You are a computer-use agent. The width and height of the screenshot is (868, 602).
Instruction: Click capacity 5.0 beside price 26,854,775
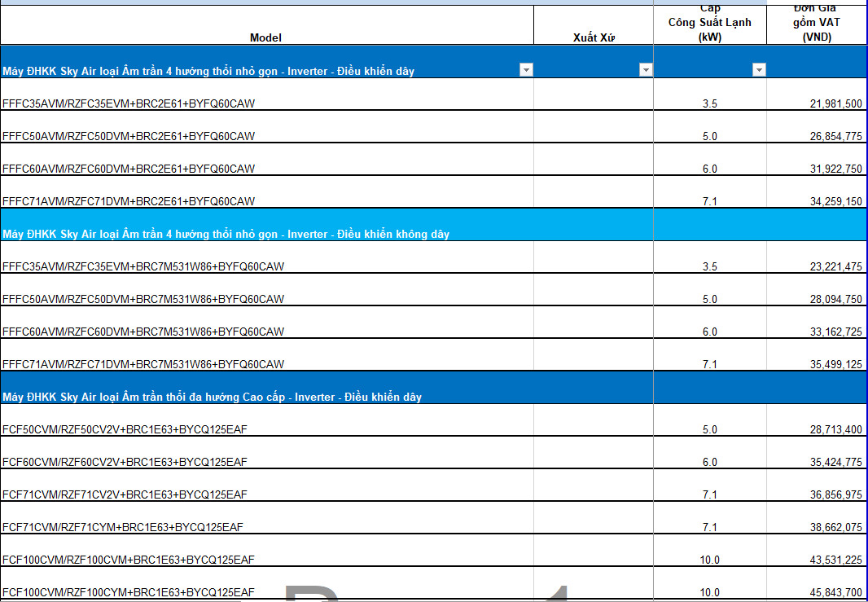point(710,136)
